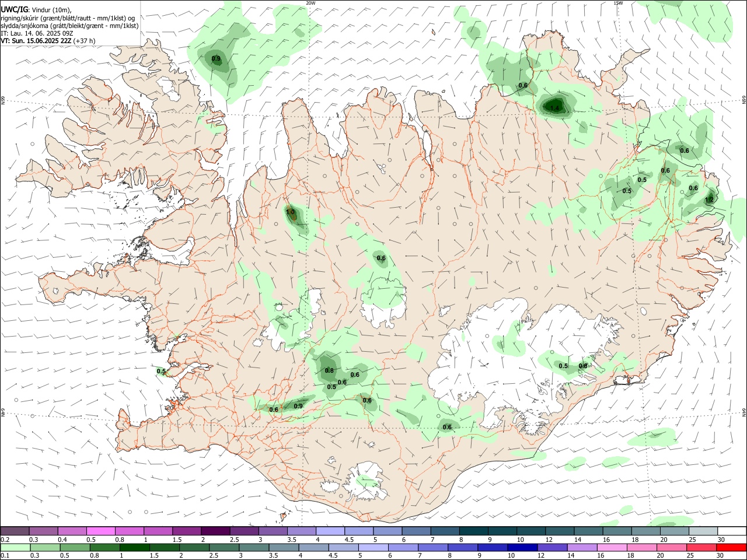Select the white 30 swatch in the upper legend
Image resolution: width=747 pixels, height=560 pixels.
(x=732, y=531)
